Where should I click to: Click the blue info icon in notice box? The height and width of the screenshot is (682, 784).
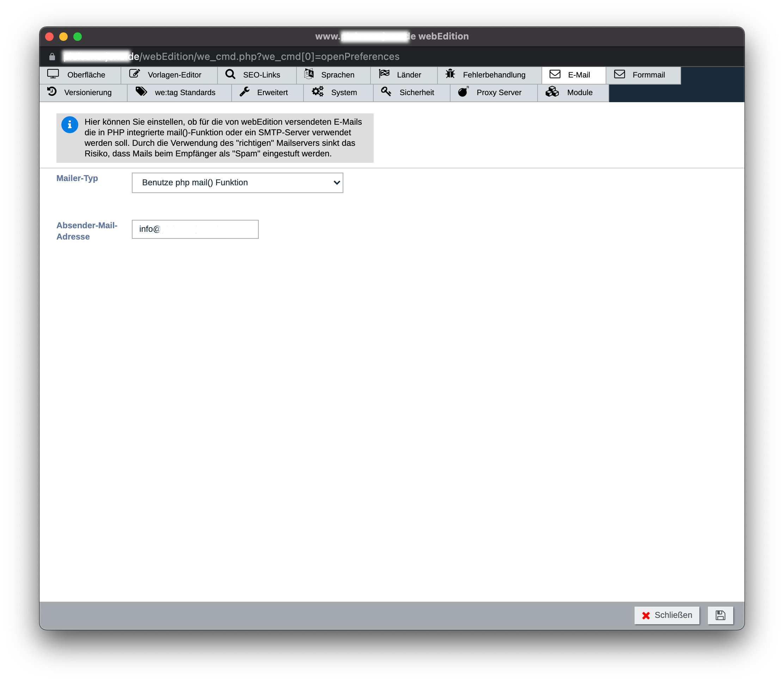coord(70,124)
